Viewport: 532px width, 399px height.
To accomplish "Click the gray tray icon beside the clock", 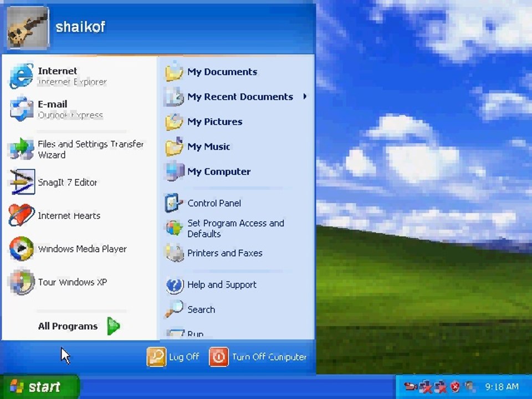I will pyautogui.click(x=470, y=386).
